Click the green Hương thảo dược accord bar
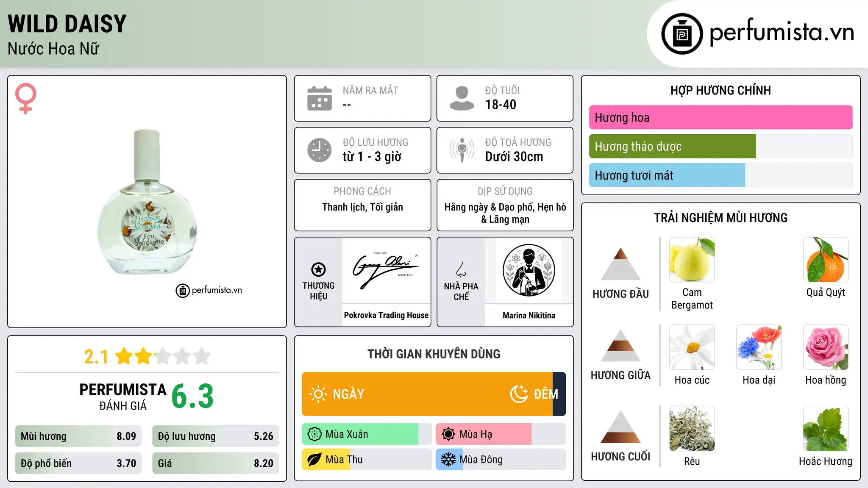This screenshot has width=868, height=488. tap(673, 146)
